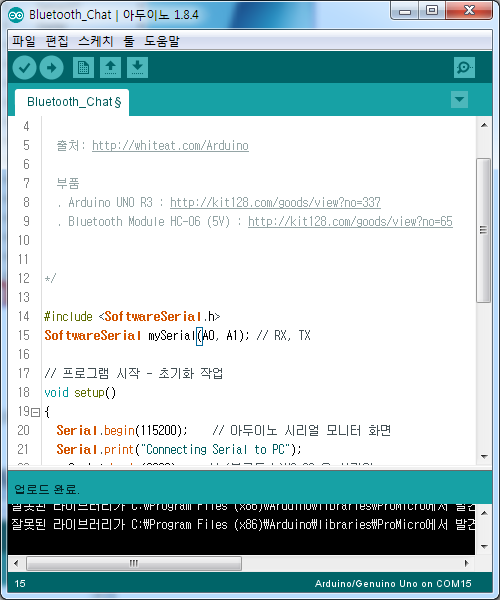Open the 편집 menu
The image size is (500, 600).
57,41
